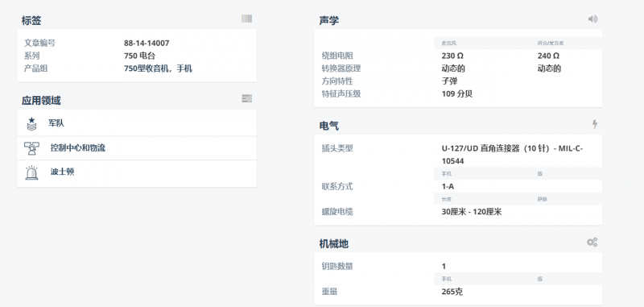The width and height of the screenshot is (644, 307).
Task: Click article number 88-14-14007
Action: (x=147, y=44)
